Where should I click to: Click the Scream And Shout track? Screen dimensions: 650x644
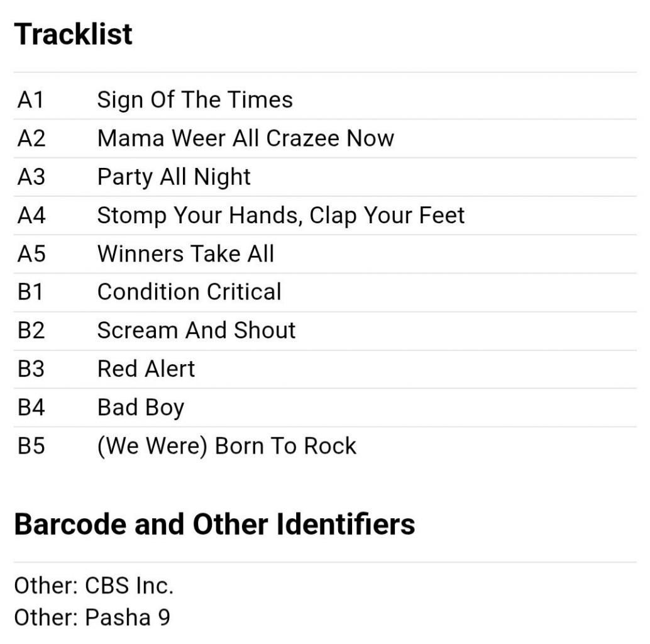tap(196, 331)
